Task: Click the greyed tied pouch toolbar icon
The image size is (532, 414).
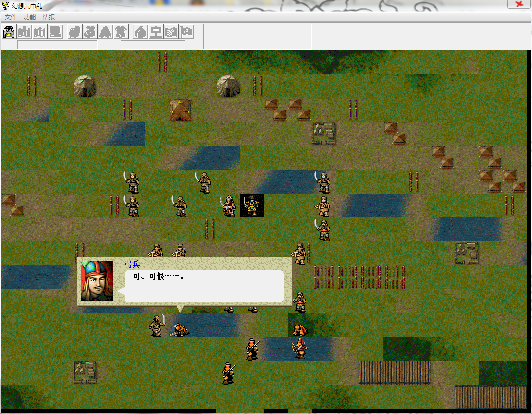Action: 141,32
